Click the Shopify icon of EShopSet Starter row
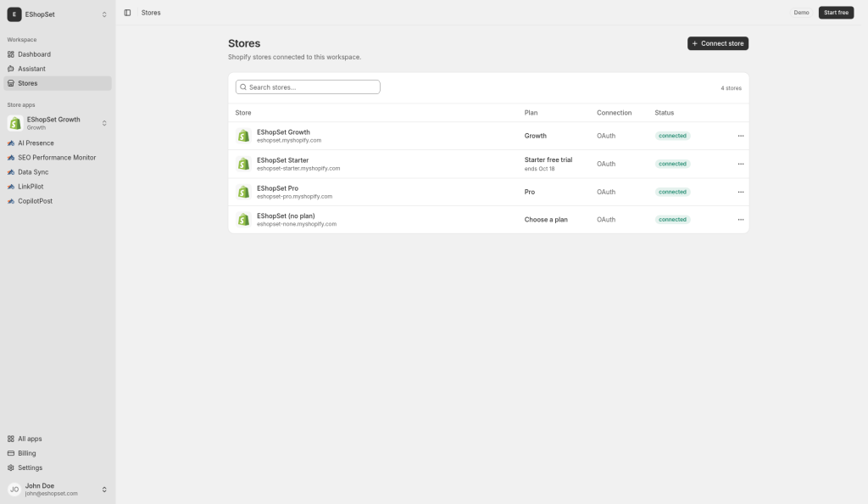This screenshot has height=504, width=868. tap(243, 164)
